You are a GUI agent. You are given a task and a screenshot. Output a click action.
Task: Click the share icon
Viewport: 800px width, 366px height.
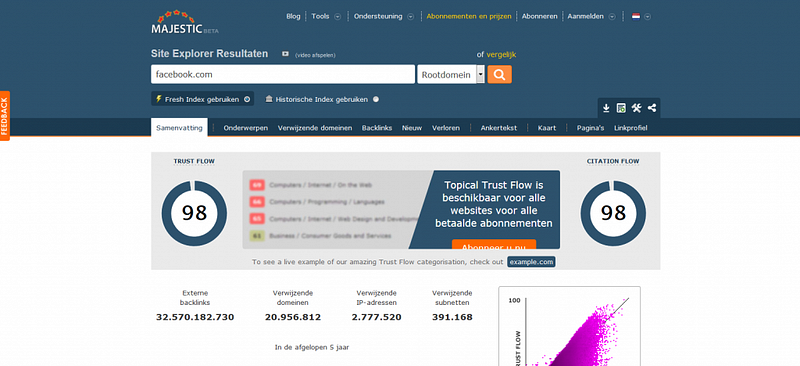(652, 108)
